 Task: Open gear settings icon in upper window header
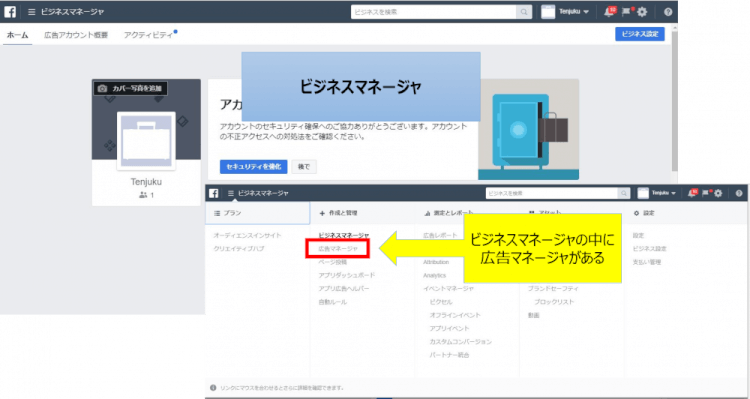642,12
